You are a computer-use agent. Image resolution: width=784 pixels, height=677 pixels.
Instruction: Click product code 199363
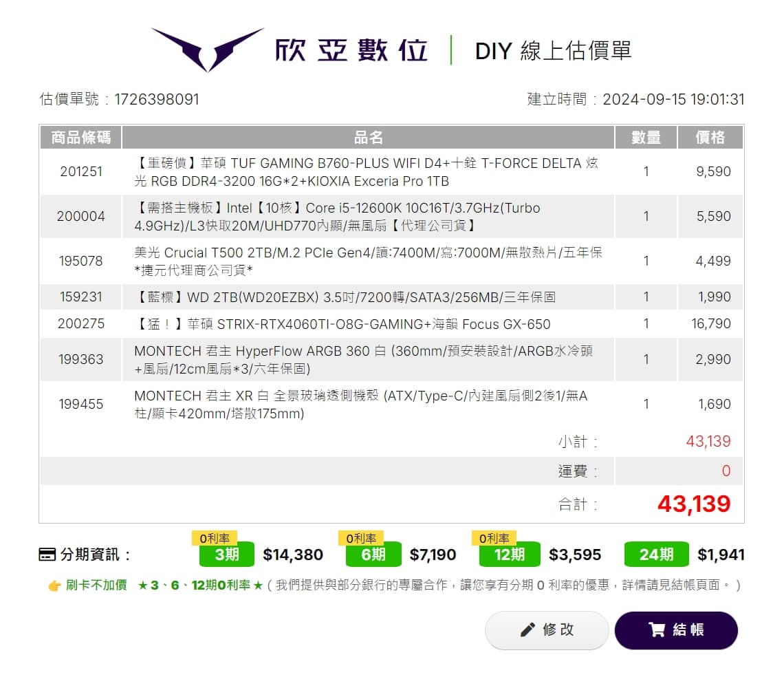coord(81,359)
